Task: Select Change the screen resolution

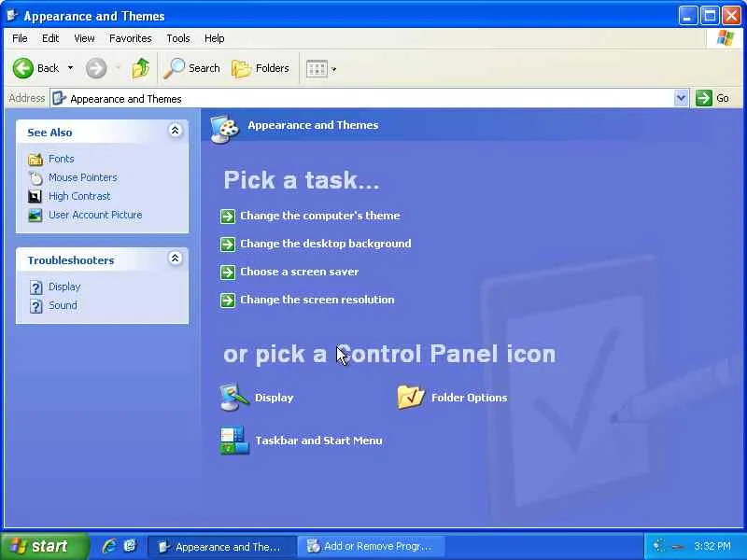Action: 317,300
